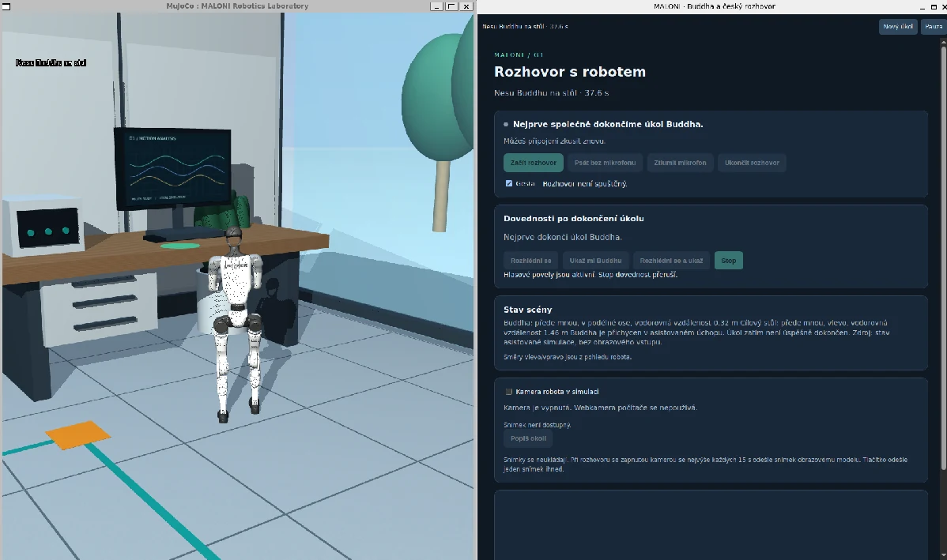Click the overlay text in MuJoCo viewport
This screenshot has height=560, width=947.
(x=51, y=62)
